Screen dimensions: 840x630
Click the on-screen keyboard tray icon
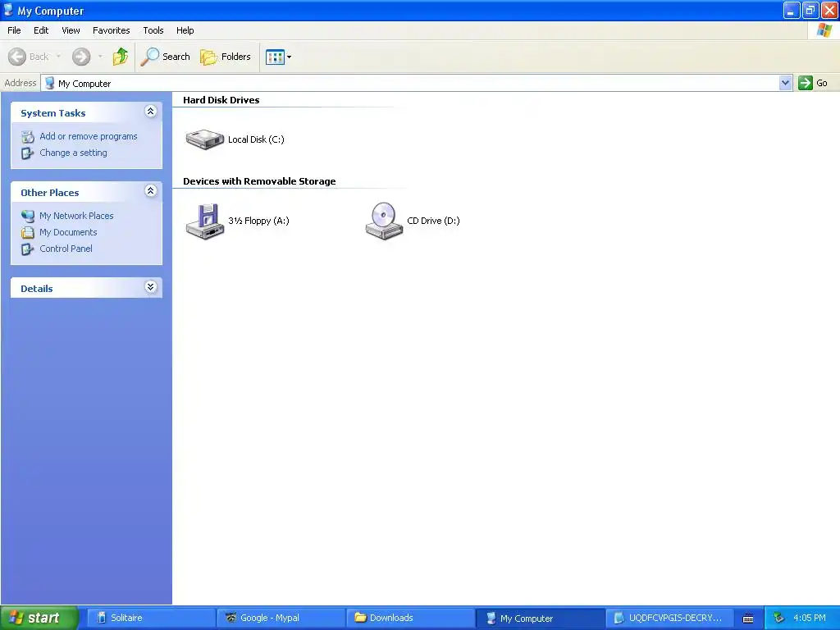coord(748,619)
